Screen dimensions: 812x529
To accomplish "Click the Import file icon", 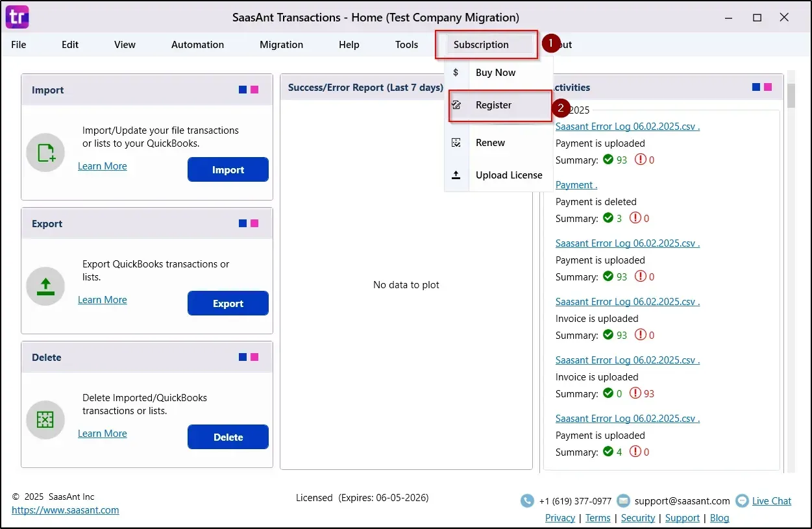I will coord(45,153).
